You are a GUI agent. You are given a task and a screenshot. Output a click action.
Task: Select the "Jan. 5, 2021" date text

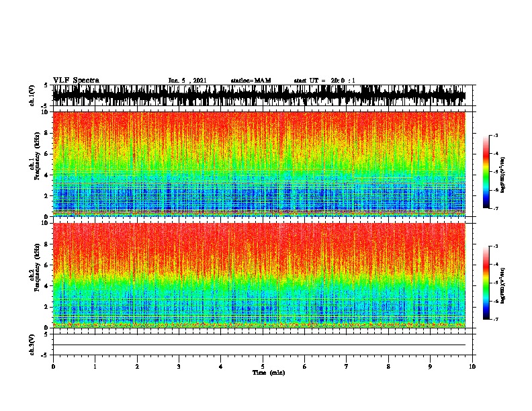tap(187, 81)
